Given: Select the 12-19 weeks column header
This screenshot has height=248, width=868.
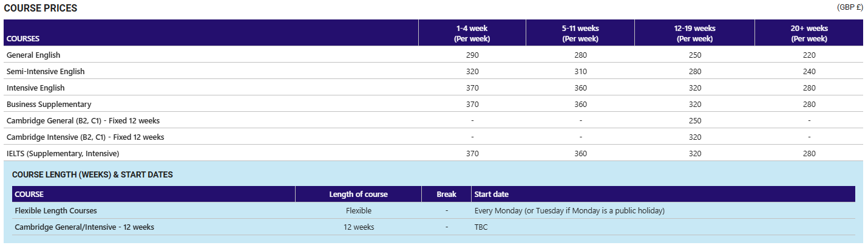Looking at the screenshot, I should point(694,33).
